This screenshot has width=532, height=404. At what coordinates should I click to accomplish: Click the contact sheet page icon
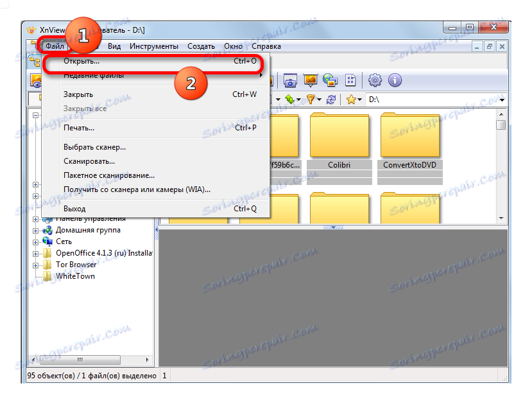coord(350,80)
